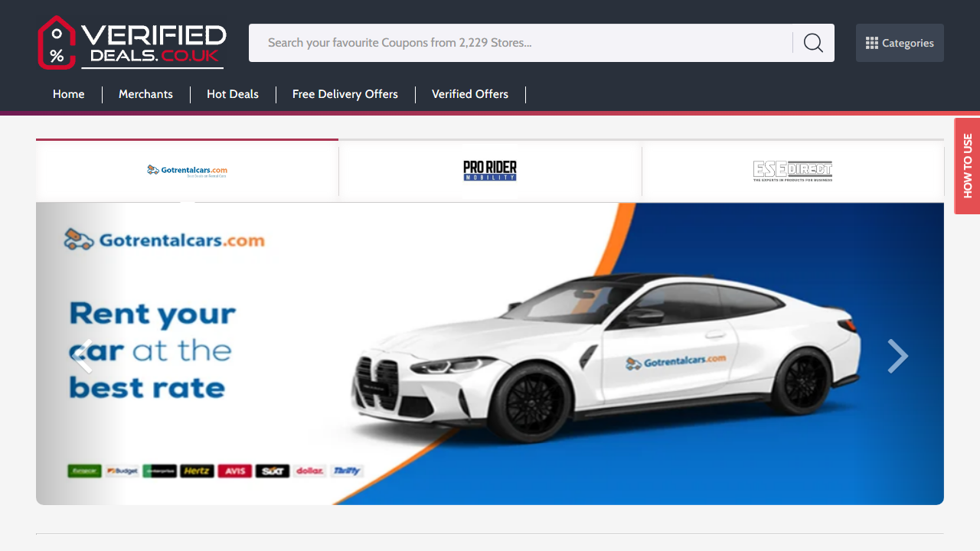The image size is (980, 551).
Task: Open the Free Delivery Offers page
Action: tap(345, 94)
